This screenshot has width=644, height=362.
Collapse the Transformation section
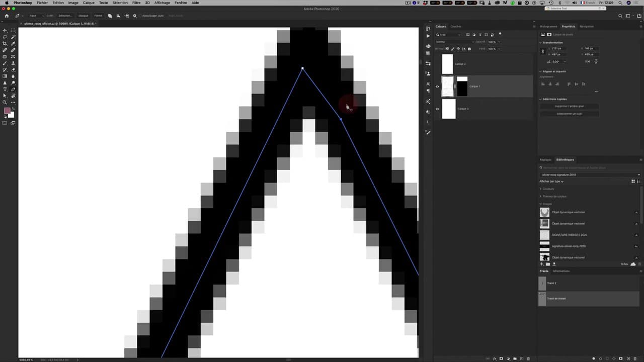coord(541,42)
